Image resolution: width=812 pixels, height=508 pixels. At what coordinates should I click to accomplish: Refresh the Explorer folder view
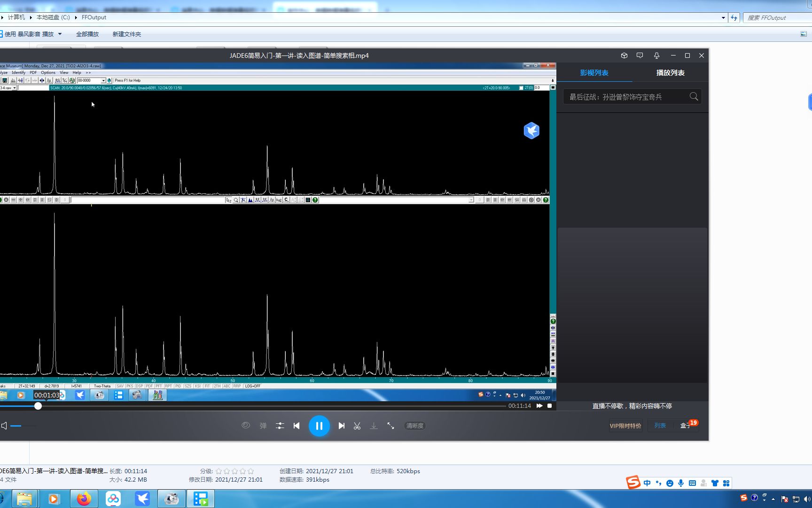734,18
